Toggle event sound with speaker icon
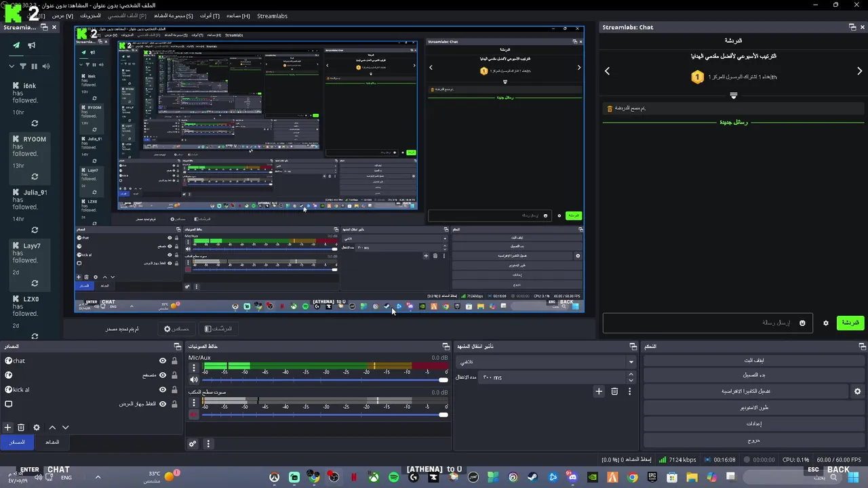Screen dimensions: 868x488 pyautogui.click(x=46, y=66)
